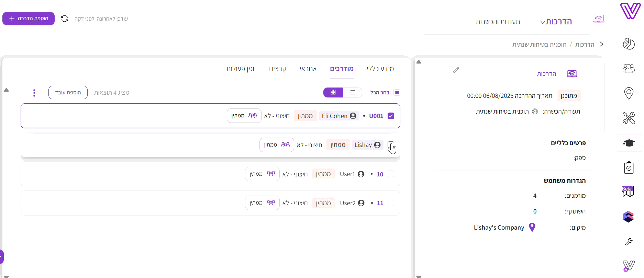The height and width of the screenshot is (278, 644).
Task: Check the User2 row checkbox
Action: [391, 203]
